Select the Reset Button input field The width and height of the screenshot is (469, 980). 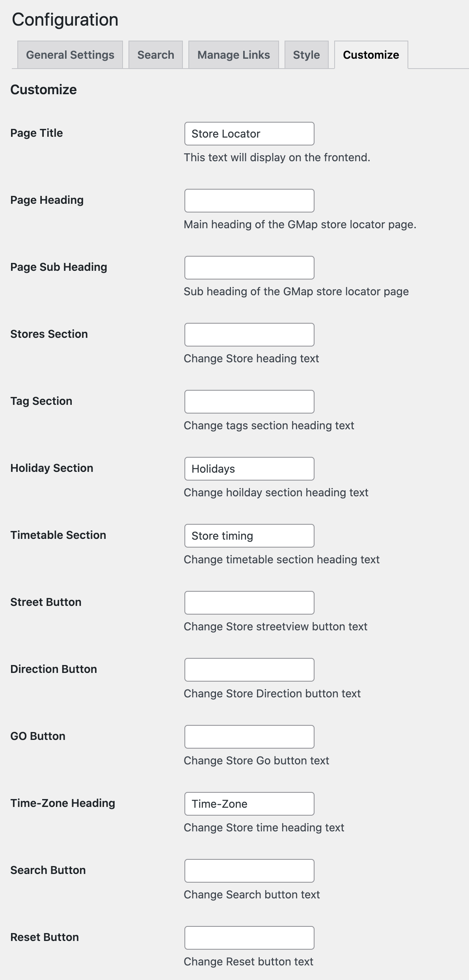(x=249, y=938)
